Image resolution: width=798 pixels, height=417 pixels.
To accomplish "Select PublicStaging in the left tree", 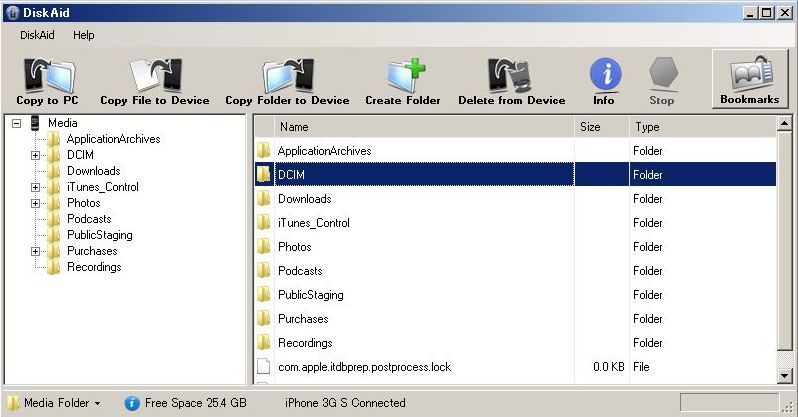I will 100,235.
